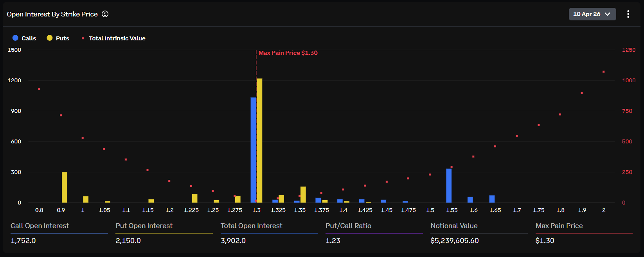Click the blue call bar at strike 1.3
The height and width of the screenshot is (257, 644).
click(x=253, y=150)
